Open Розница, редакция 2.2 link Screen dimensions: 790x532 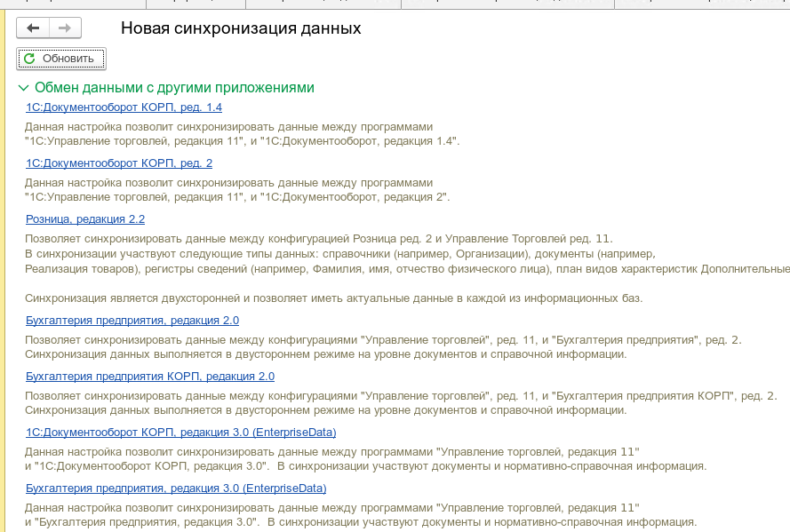coord(85,219)
